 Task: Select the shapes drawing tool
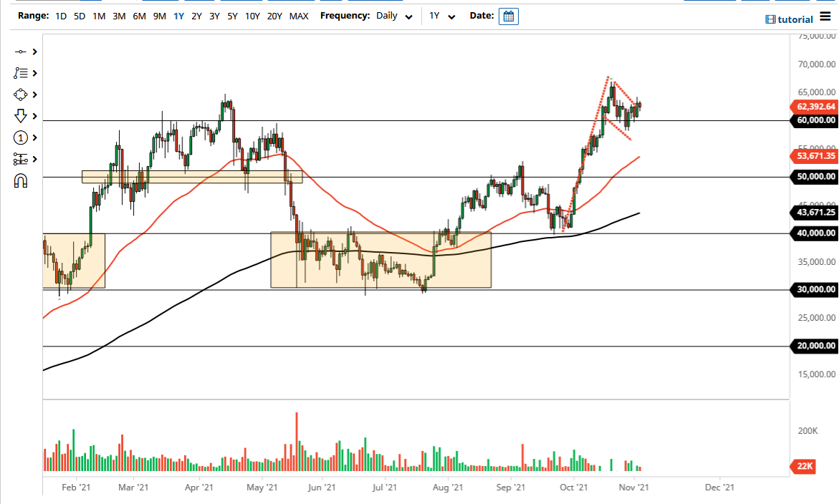19,94
